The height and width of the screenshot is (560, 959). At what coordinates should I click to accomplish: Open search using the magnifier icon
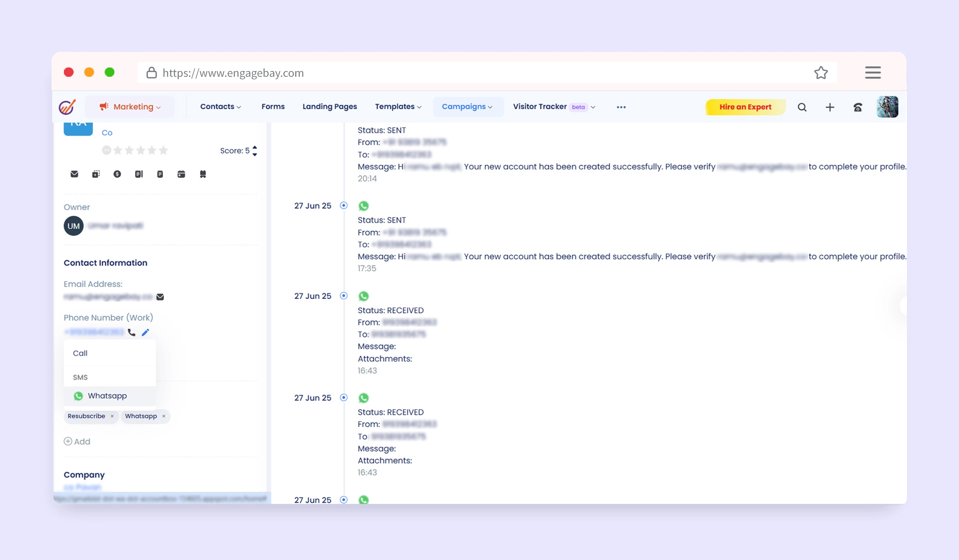[x=802, y=107]
